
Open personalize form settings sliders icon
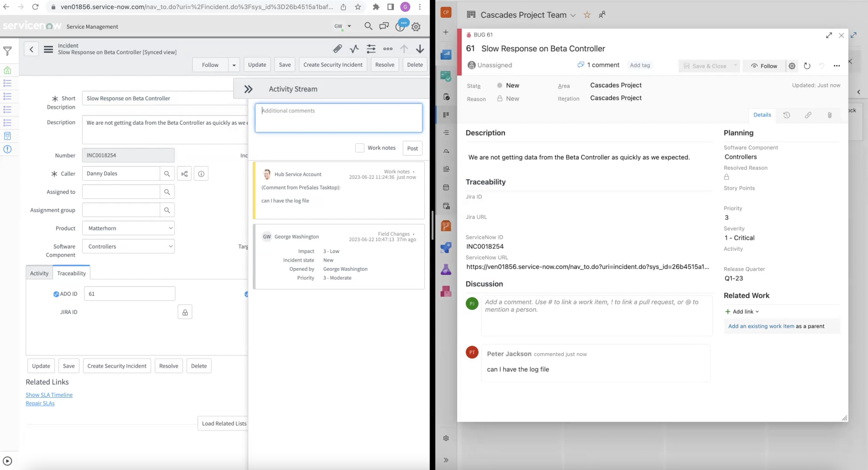tap(371, 49)
